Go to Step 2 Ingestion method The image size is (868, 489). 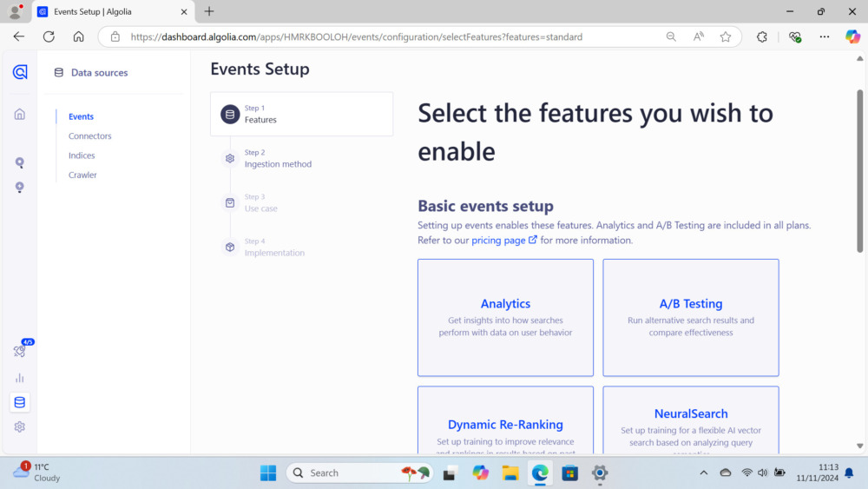(278, 158)
